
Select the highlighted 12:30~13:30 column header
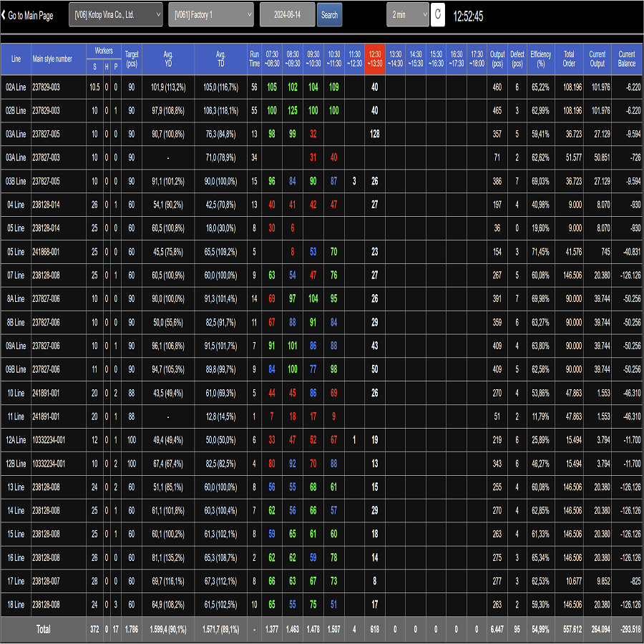coord(375,59)
